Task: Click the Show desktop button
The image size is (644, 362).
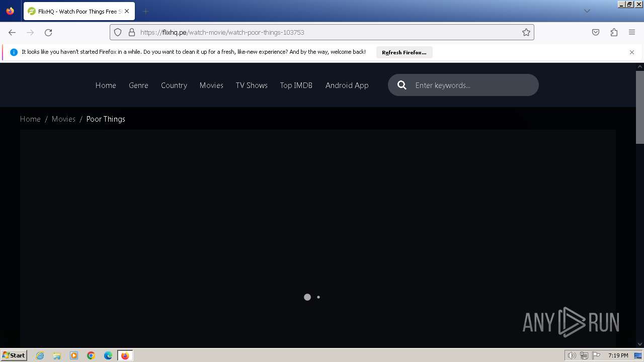Action: (x=638, y=355)
